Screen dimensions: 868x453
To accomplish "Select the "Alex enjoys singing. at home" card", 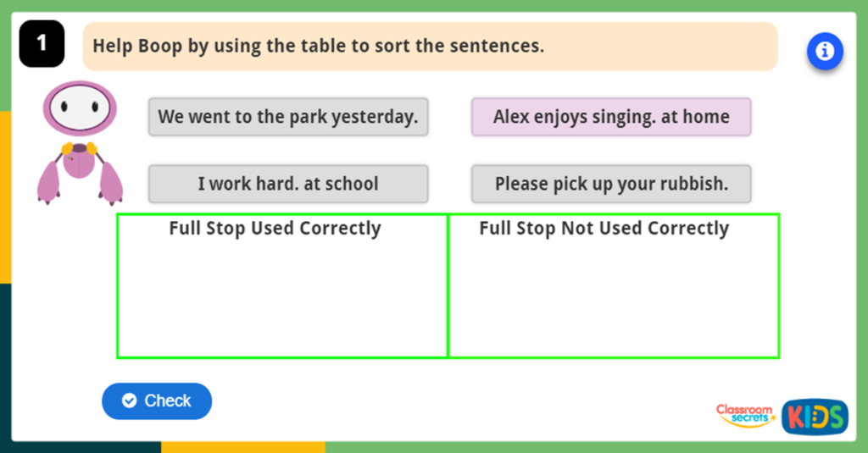I will point(611,117).
